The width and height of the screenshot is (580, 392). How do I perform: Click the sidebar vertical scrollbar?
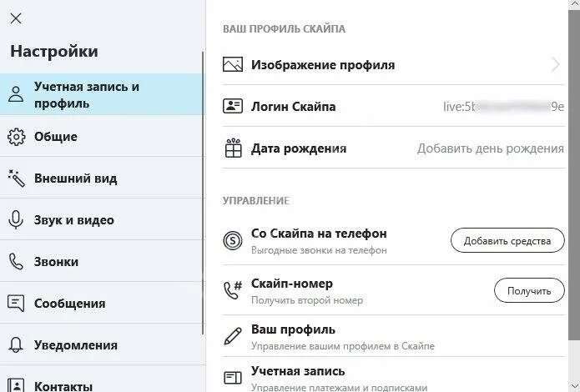203,193
